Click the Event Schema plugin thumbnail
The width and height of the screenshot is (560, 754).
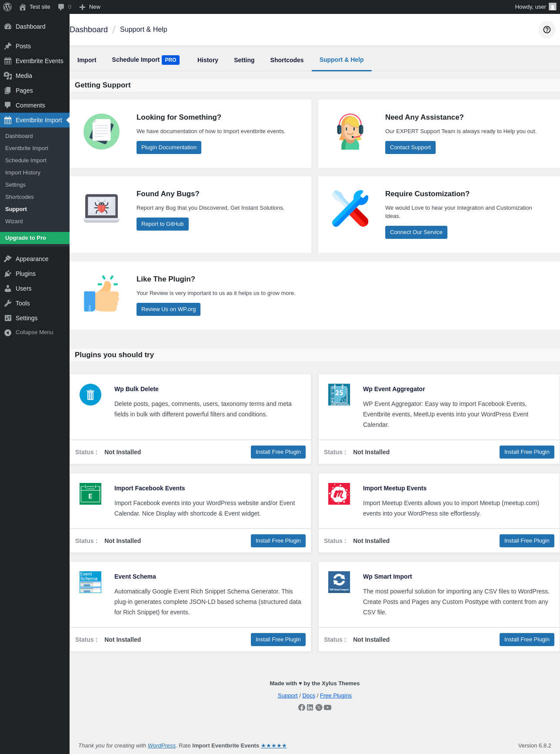click(x=90, y=582)
